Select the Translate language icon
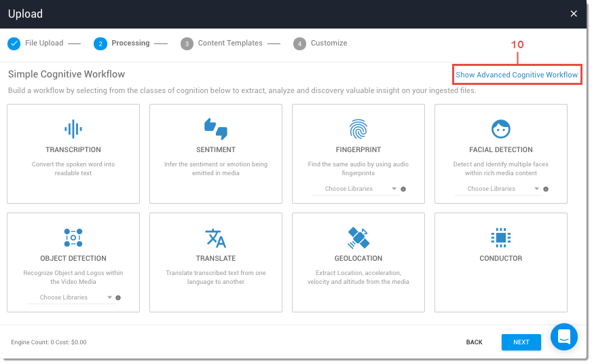This screenshot has height=364, width=592. [215, 238]
